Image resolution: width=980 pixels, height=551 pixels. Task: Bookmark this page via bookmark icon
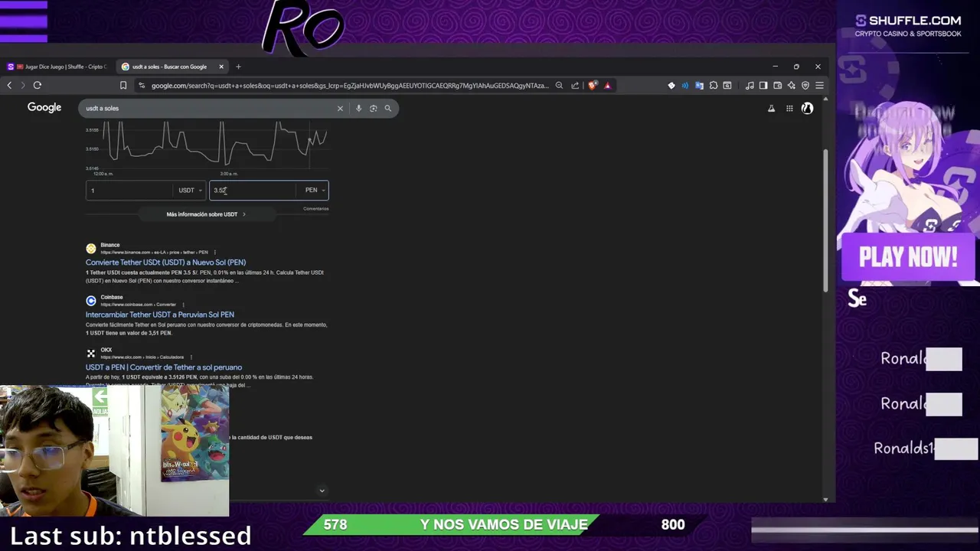[122, 86]
